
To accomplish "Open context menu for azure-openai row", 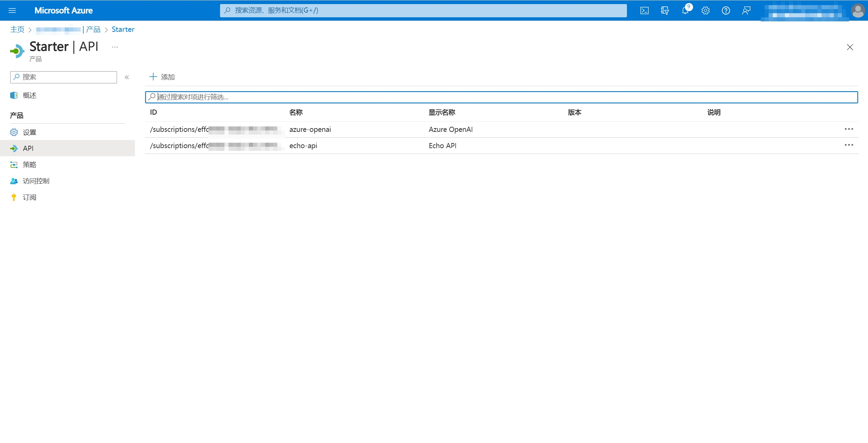I will pyautogui.click(x=849, y=129).
